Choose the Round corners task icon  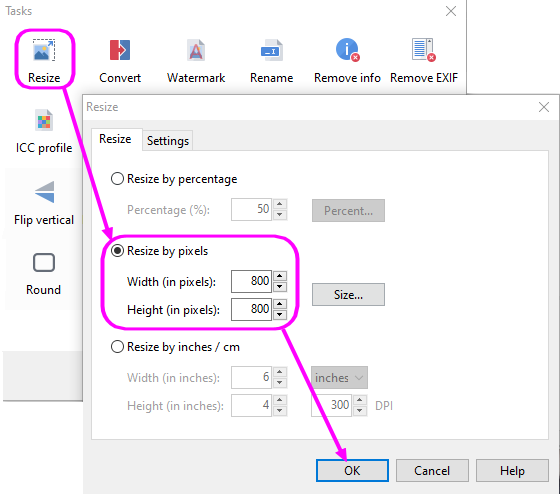(x=44, y=263)
